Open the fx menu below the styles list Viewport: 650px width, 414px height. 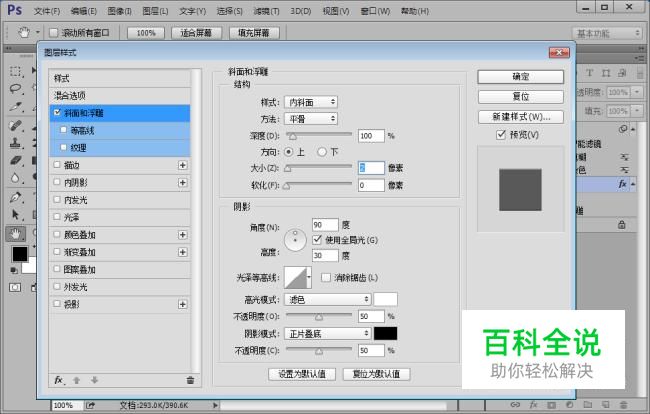(60, 380)
